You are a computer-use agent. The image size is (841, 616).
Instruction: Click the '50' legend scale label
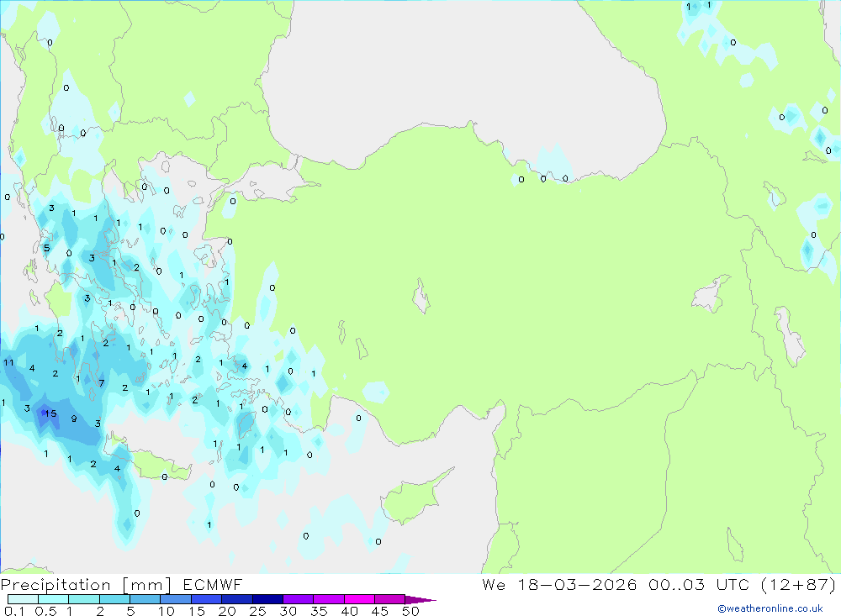(x=410, y=611)
